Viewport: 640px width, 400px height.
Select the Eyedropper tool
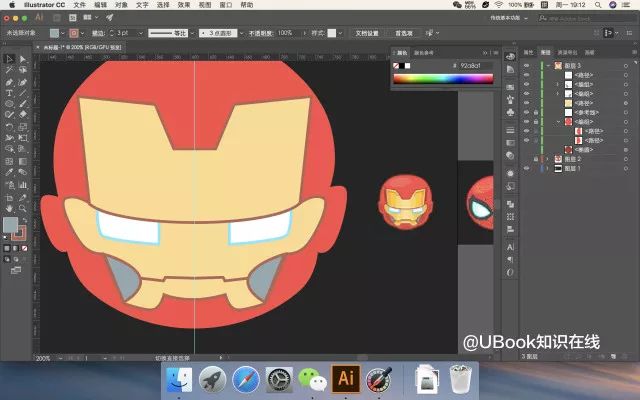(9, 173)
